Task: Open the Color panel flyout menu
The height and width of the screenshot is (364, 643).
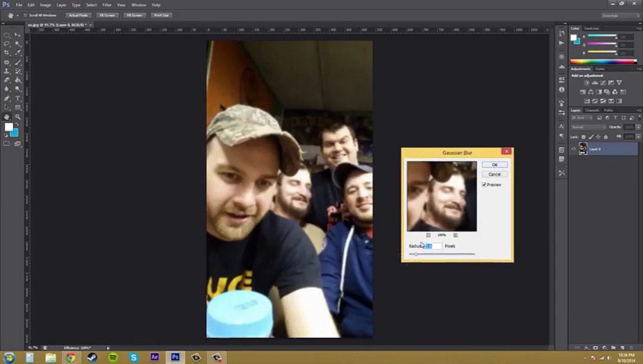Action: pos(638,28)
